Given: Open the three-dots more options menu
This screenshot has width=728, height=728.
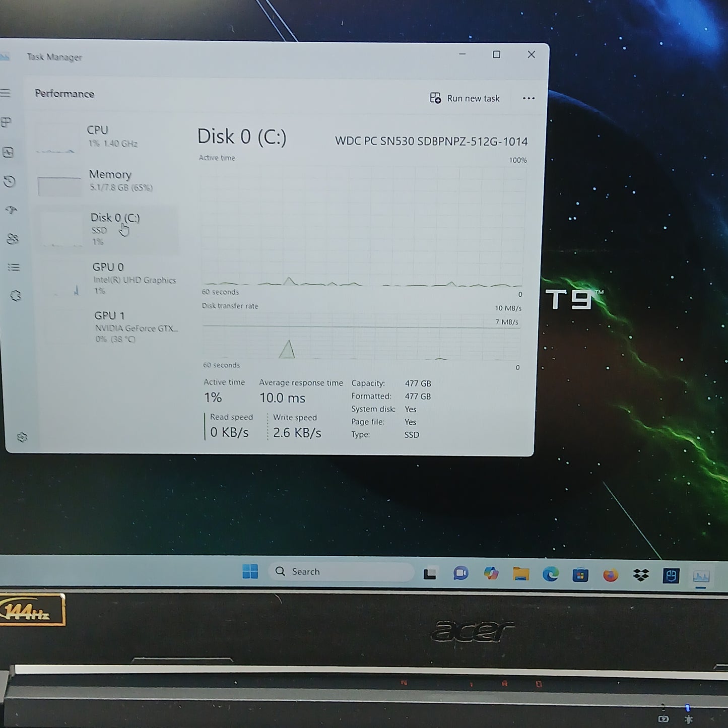Looking at the screenshot, I should (528, 98).
